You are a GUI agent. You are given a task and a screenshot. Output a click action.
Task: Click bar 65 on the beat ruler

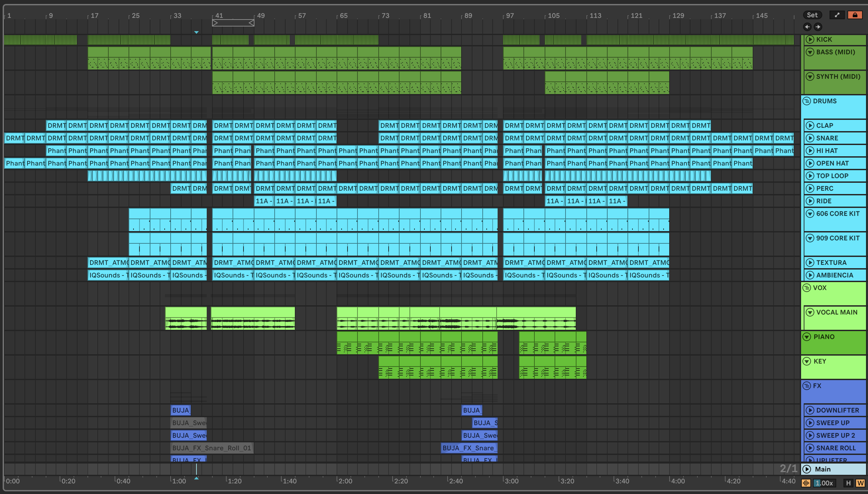tap(344, 16)
